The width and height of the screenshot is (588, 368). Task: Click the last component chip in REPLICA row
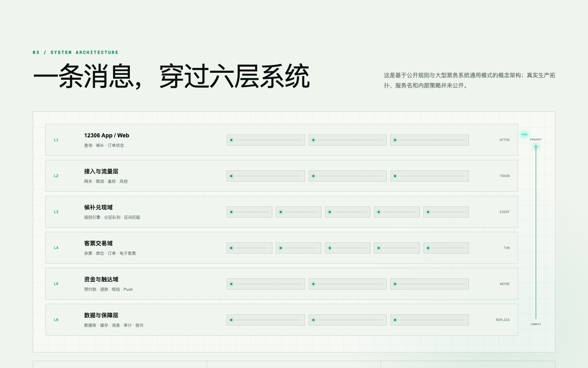tap(430, 320)
